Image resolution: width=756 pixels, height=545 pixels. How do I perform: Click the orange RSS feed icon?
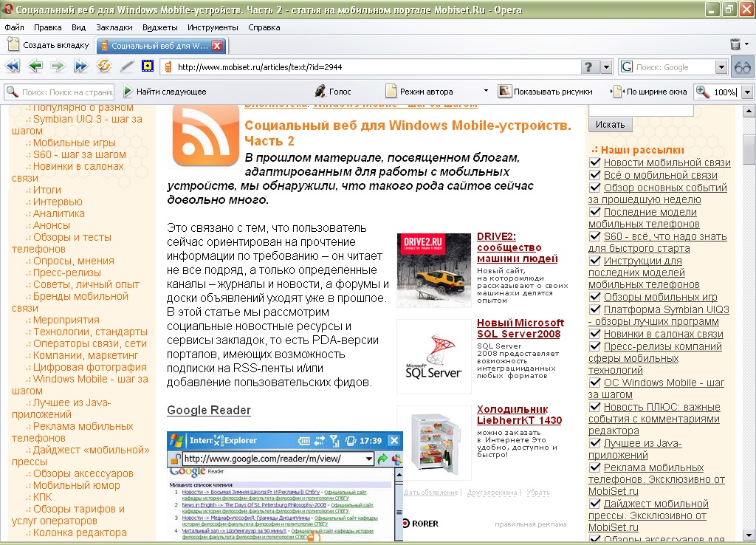click(x=206, y=136)
